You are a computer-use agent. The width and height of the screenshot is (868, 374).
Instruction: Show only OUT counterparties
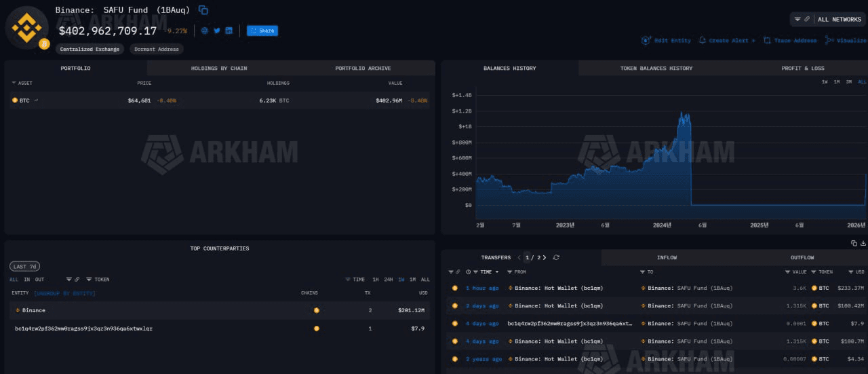[x=39, y=280]
